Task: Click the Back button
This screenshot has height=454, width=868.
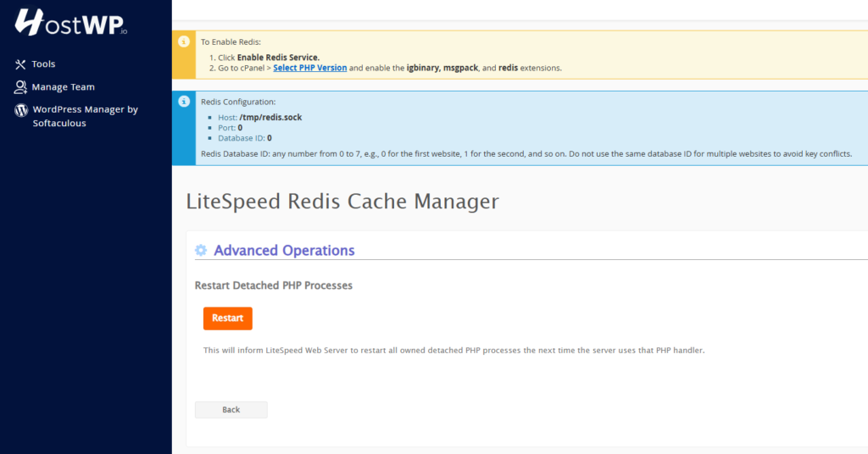Action: point(231,410)
